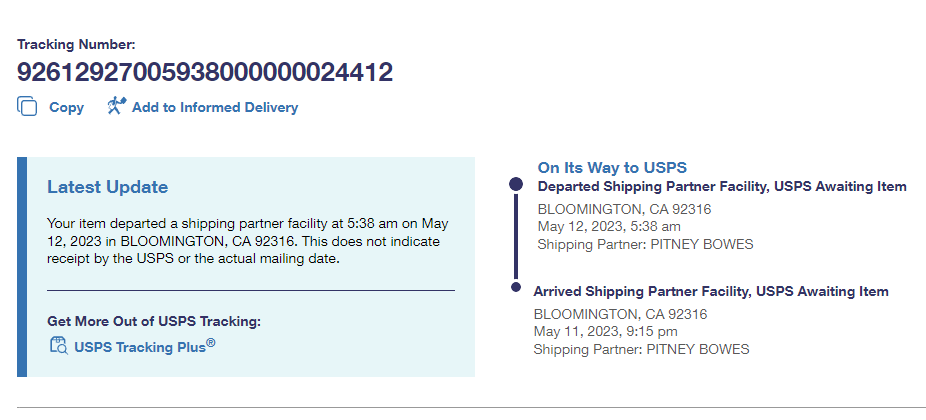Click the Copy tracking number icon

point(27,106)
